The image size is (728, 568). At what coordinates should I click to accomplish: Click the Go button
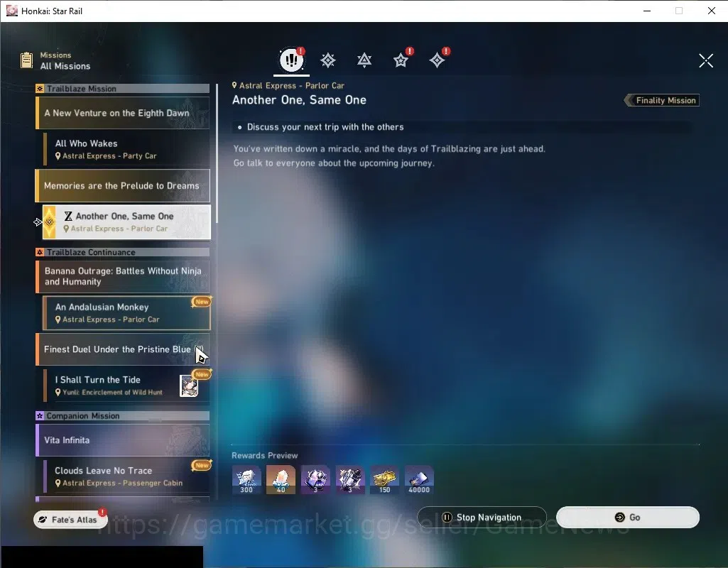(x=628, y=517)
